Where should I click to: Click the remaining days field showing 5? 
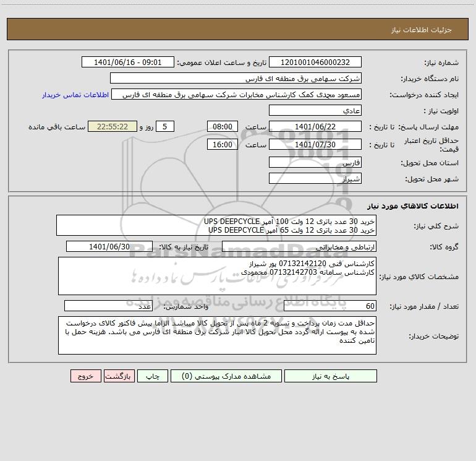click(x=165, y=126)
